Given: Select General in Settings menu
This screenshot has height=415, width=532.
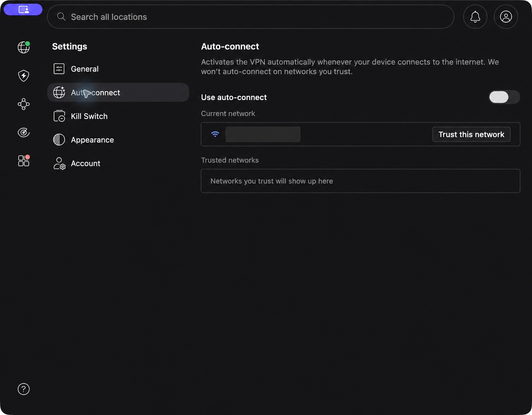Looking at the screenshot, I should click(x=118, y=69).
